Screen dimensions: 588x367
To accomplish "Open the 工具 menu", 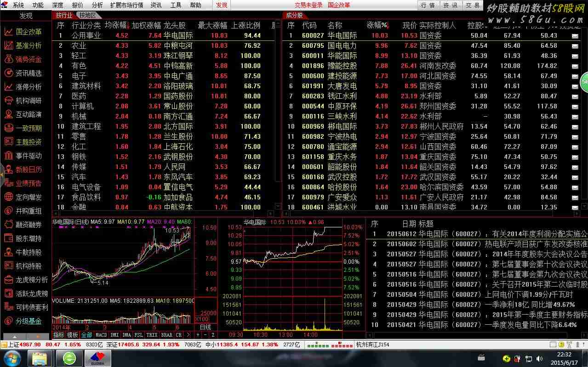I will pos(176,5).
